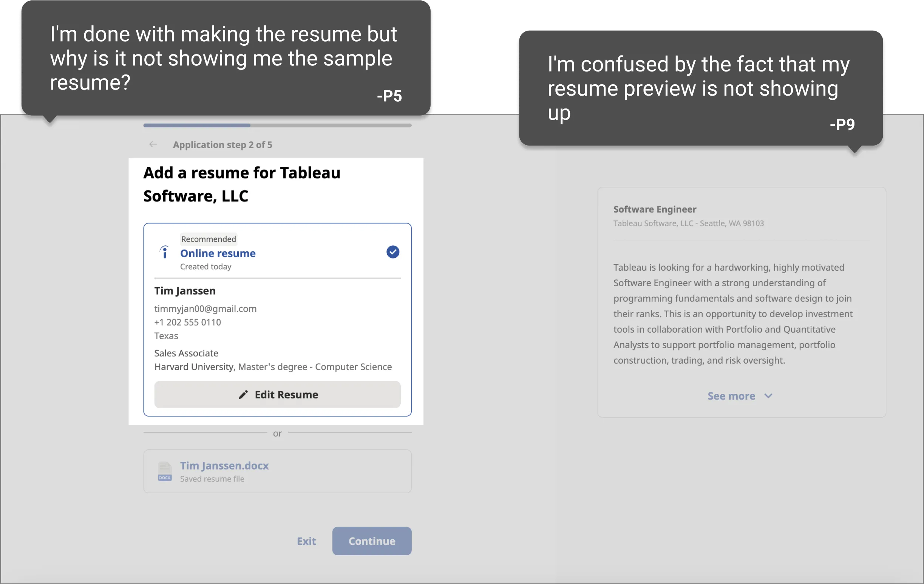The width and height of the screenshot is (924, 584).
Task: Click the Tableau job description paragraph
Action: 733,314
